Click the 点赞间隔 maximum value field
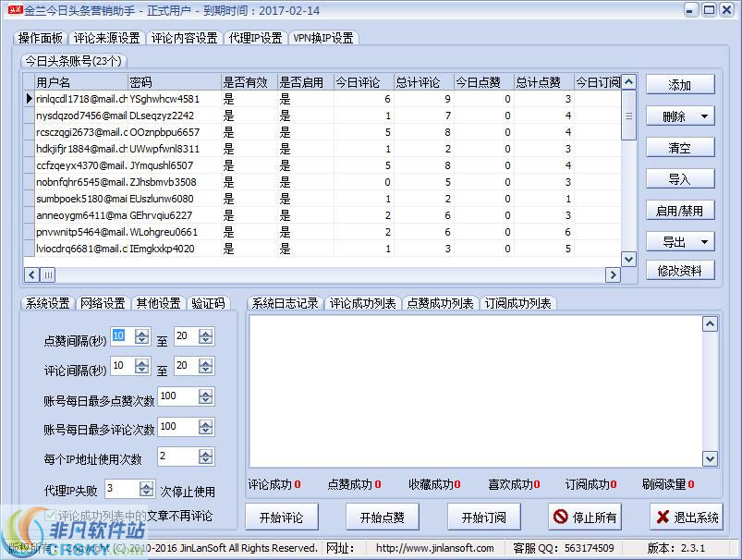 pyautogui.click(x=186, y=336)
